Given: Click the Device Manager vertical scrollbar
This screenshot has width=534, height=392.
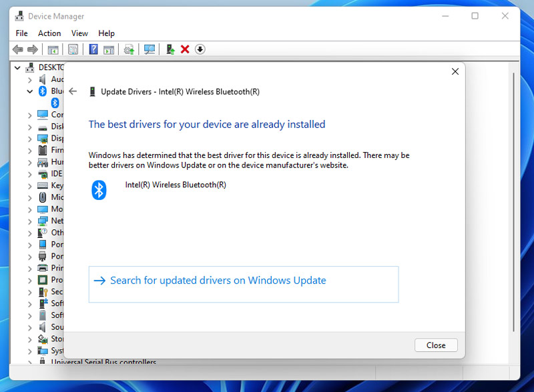Looking at the screenshot, I should (x=513, y=202).
